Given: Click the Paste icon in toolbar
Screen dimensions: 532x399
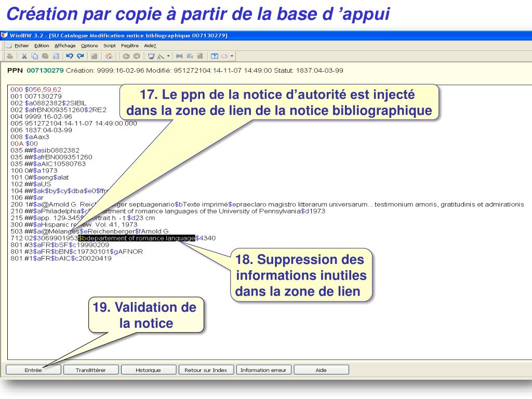Looking at the screenshot, I should click(x=45, y=56).
